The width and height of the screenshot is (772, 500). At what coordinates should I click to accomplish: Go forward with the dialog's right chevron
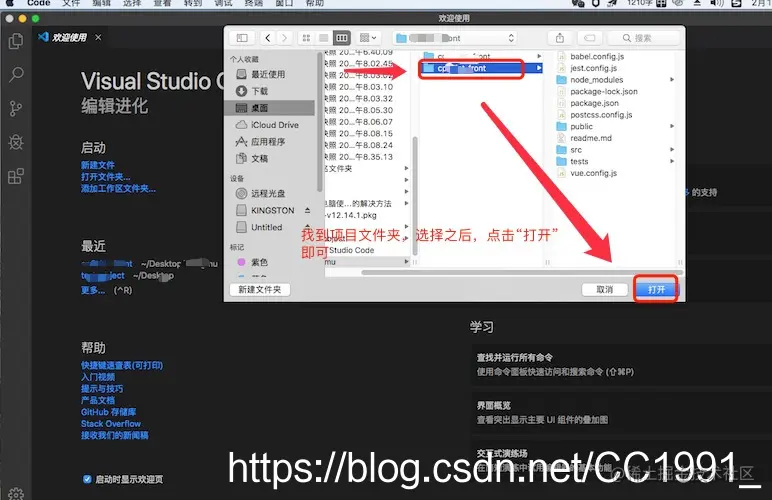[284, 38]
